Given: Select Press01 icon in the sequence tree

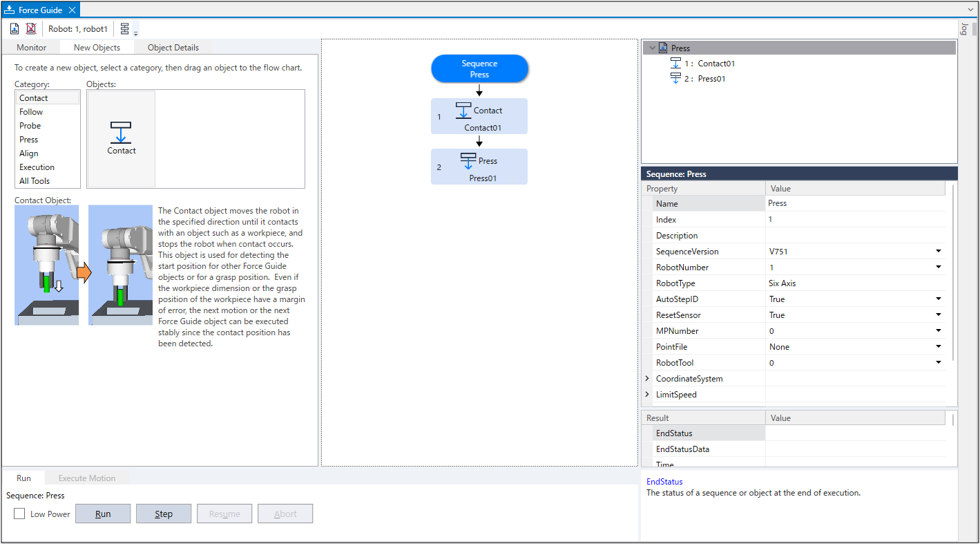Looking at the screenshot, I should coord(676,79).
